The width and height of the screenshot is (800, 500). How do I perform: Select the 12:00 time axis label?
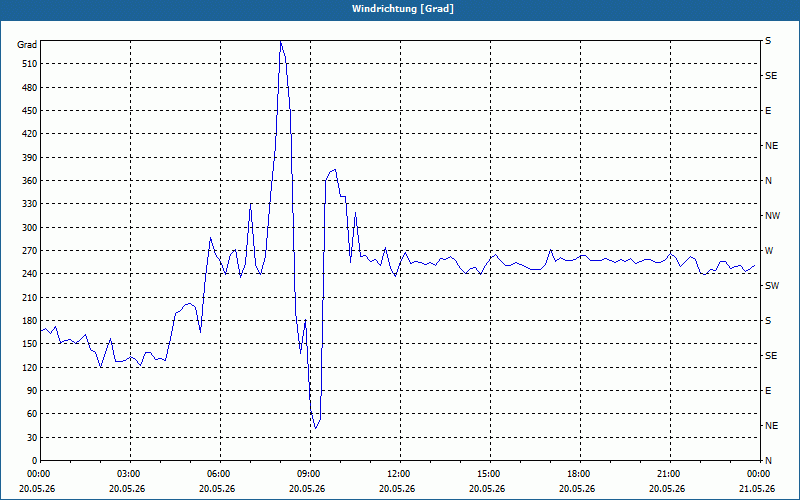[400, 474]
